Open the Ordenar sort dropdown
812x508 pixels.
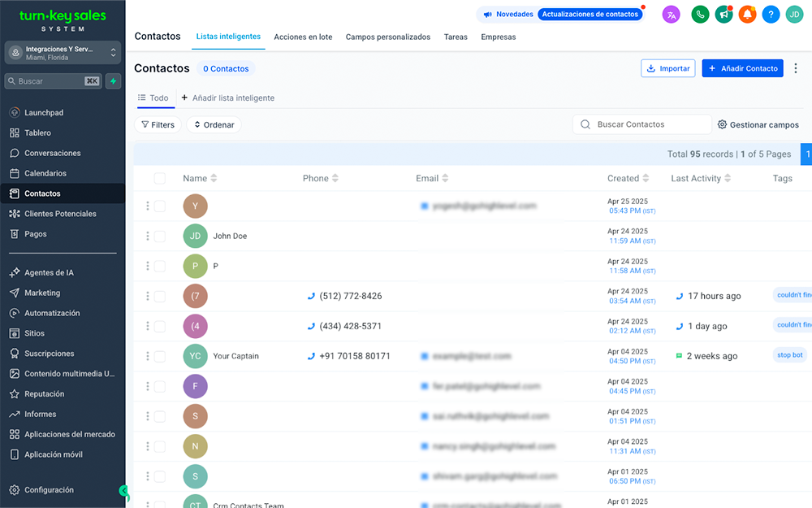[x=214, y=124]
